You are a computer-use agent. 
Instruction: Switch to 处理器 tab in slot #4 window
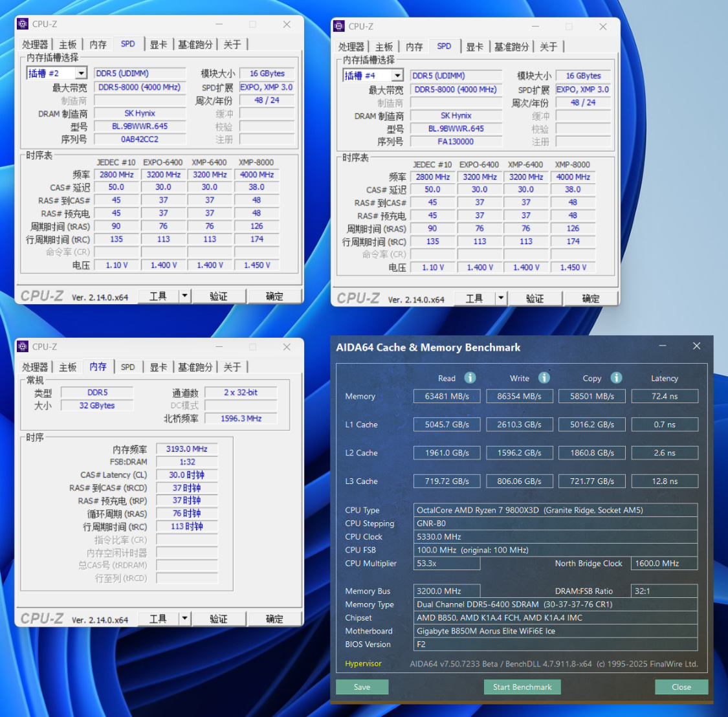351,47
